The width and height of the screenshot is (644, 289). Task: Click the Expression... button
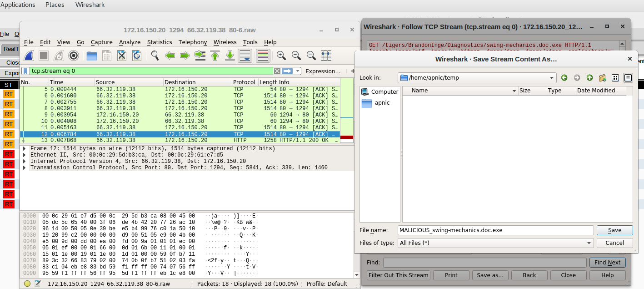323,71
